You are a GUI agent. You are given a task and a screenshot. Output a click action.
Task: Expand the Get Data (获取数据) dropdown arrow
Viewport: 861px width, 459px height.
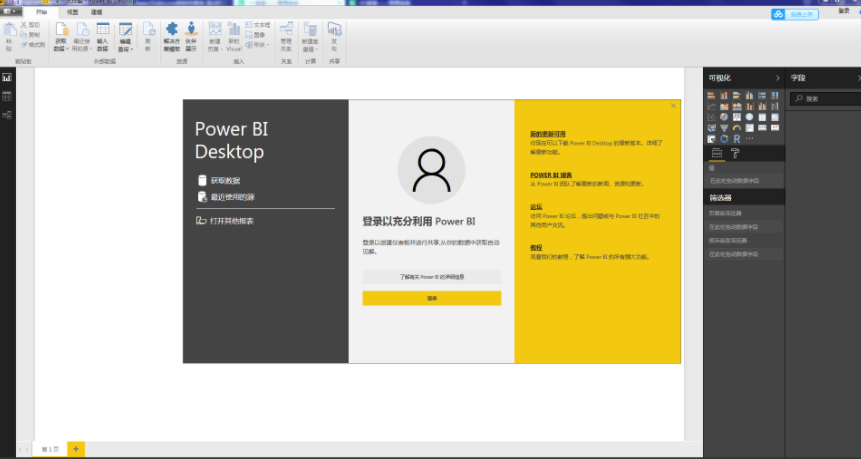[x=67, y=49]
